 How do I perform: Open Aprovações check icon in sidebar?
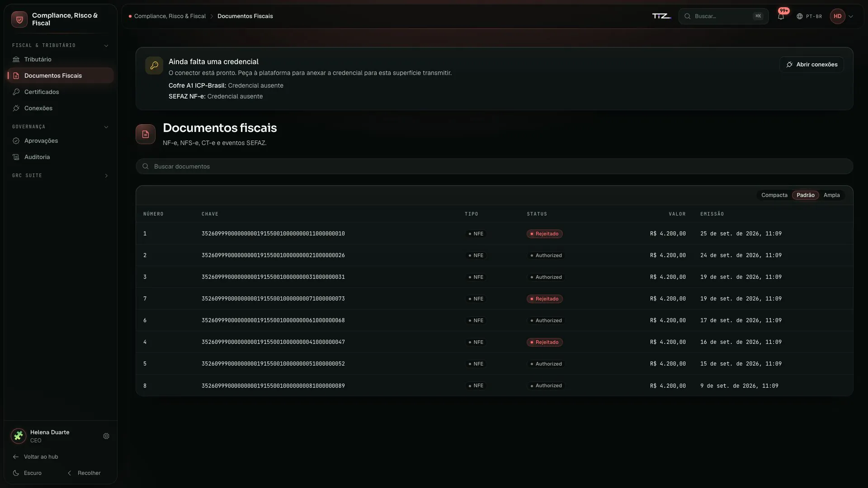tap(16, 141)
